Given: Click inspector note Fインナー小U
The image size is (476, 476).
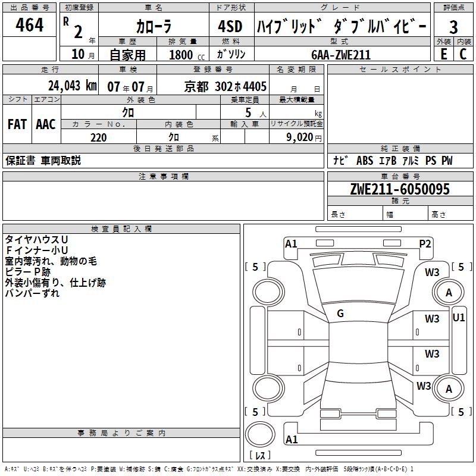Looking at the screenshot, I should 36,250.
